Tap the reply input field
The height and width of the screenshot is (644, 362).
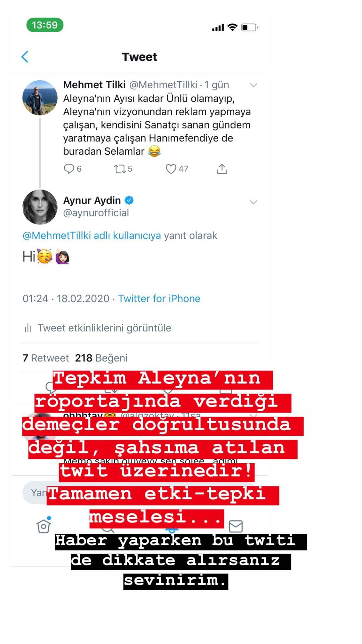point(35,492)
